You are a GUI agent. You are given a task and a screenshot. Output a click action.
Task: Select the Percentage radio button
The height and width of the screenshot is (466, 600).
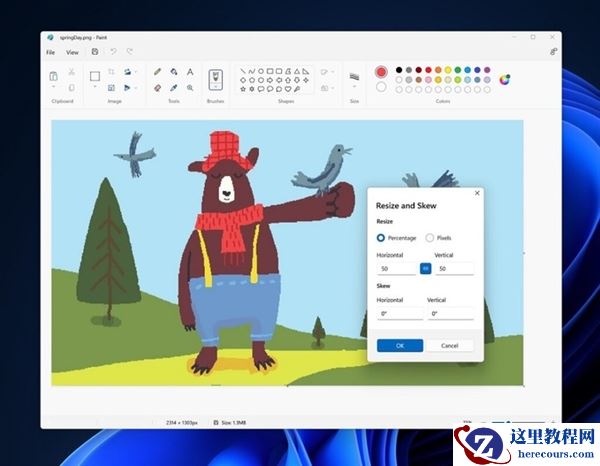tap(381, 237)
